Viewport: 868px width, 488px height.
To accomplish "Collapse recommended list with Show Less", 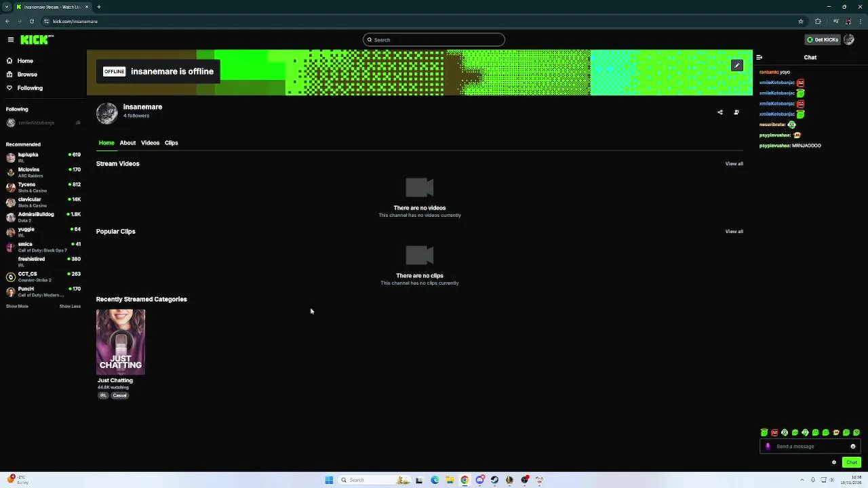I will pyautogui.click(x=70, y=306).
